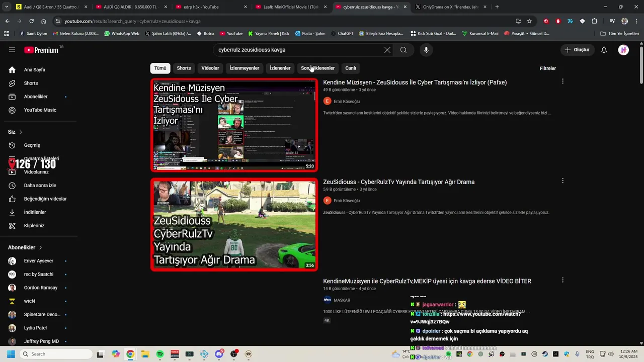
Task: Open more options for KendineMuzisyen MEKİP video
Action: pos(562,280)
